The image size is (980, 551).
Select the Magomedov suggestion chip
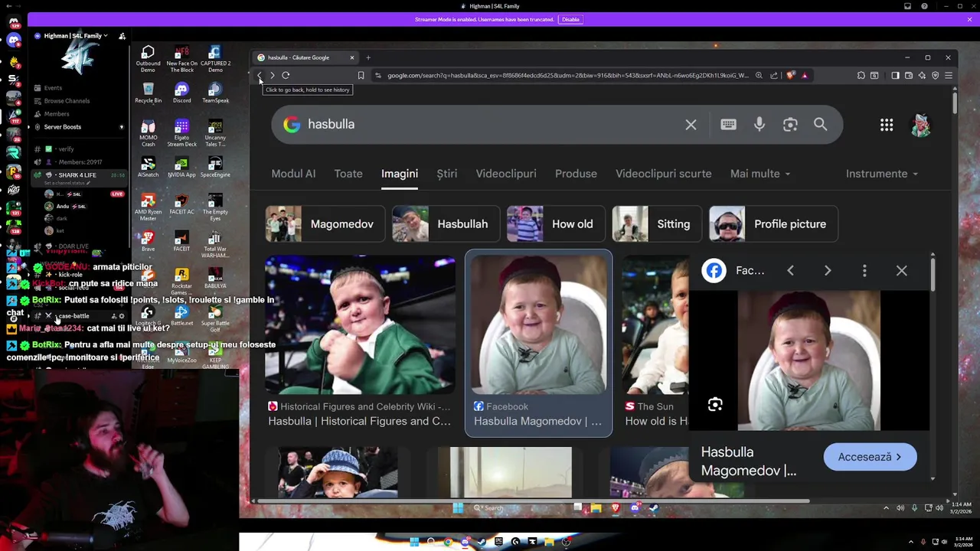pyautogui.click(x=324, y=224)
